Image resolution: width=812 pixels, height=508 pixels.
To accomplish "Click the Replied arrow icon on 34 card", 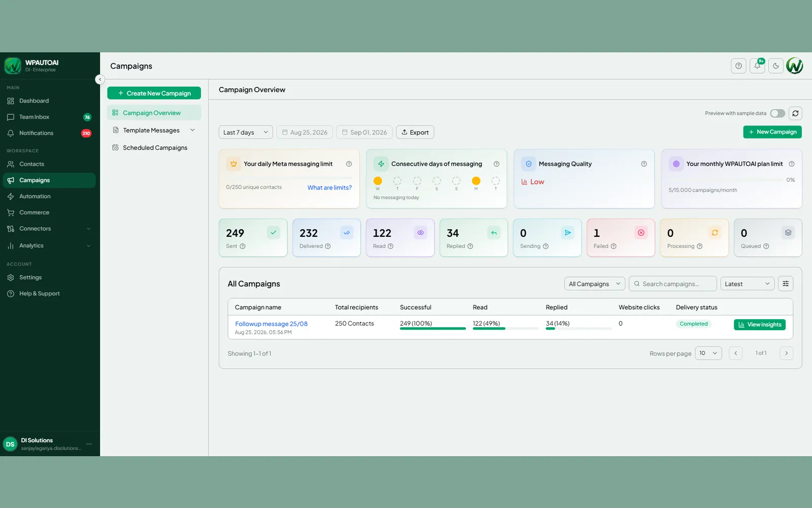I will [494, 233].
